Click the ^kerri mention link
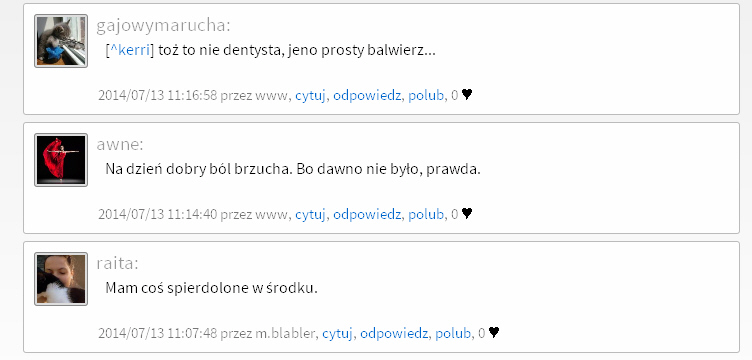 [x=130, y=50]
